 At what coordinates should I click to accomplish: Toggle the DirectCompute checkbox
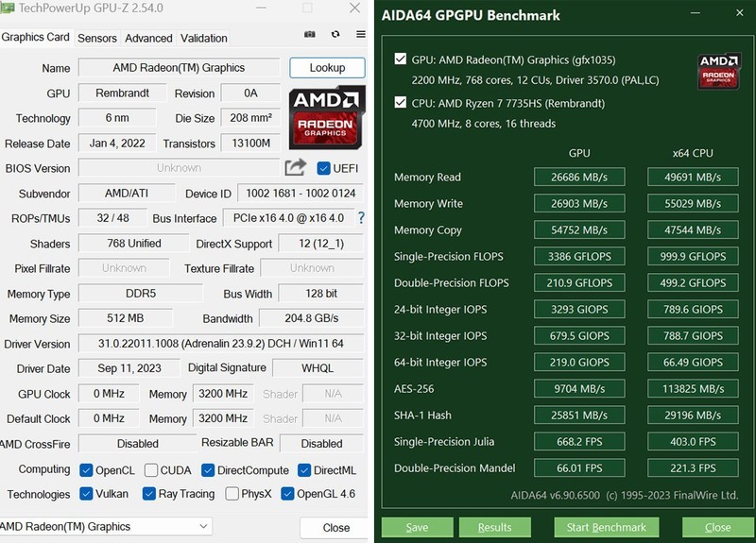pos(208,470)
